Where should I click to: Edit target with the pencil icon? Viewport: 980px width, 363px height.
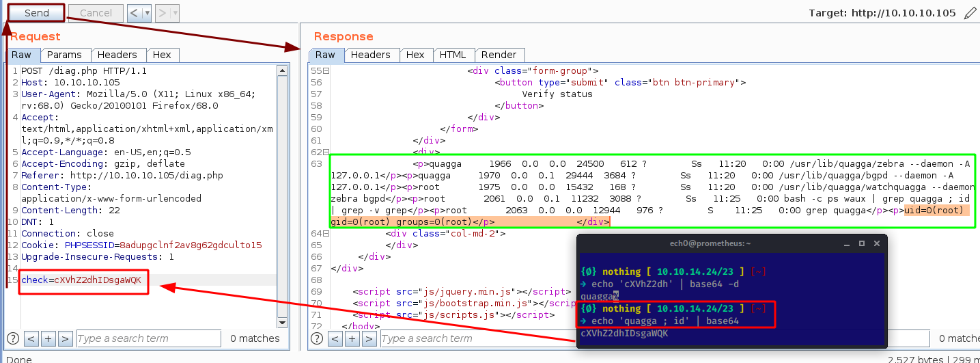coord(970,13)
